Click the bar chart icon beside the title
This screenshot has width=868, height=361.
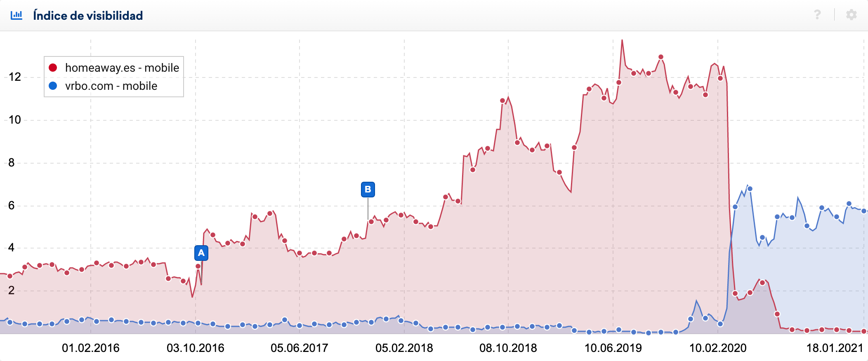(17, 16)
